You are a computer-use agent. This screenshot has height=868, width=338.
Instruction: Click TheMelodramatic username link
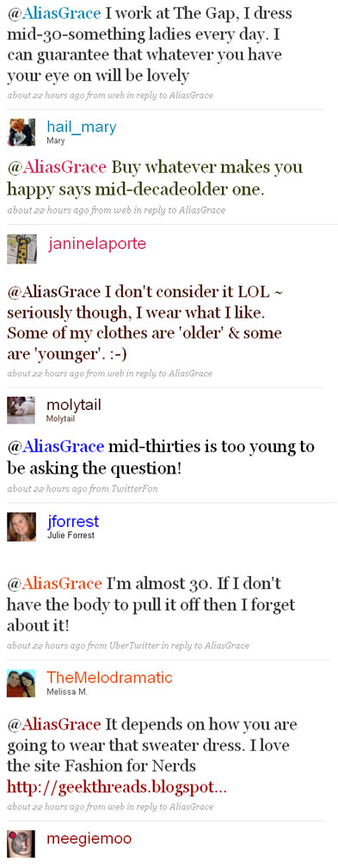click(109, 677)
